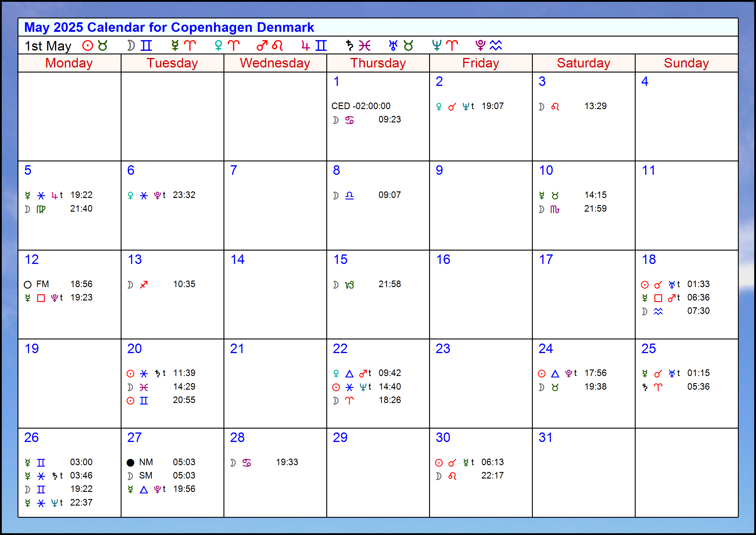Click the May 2025 Calendar title text
The image size is (756, 535).
click(x=169, y=27)
